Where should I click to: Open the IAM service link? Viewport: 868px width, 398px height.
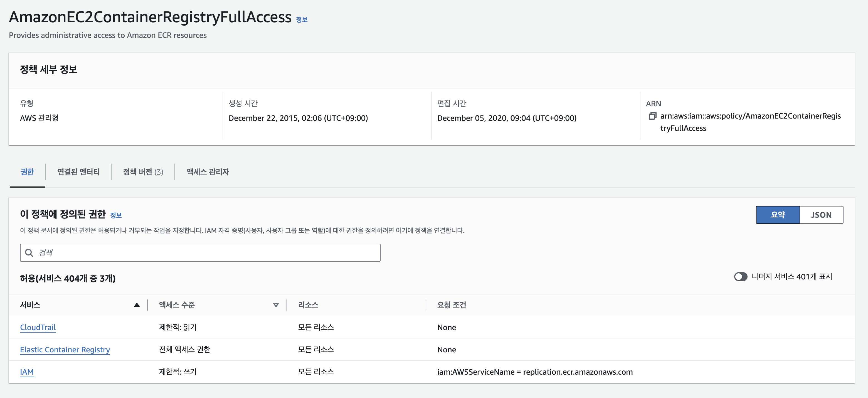coord(27,372)
